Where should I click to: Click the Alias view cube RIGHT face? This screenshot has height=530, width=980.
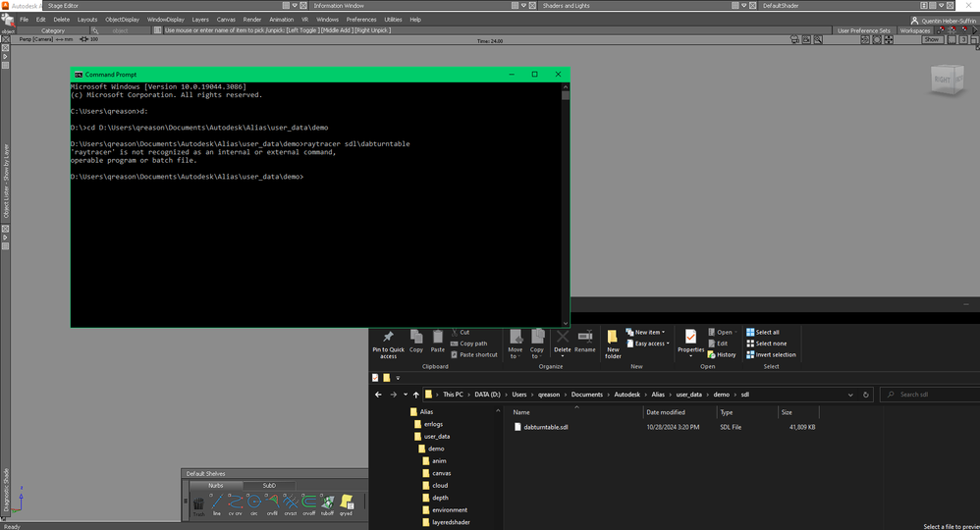[942, 79]
